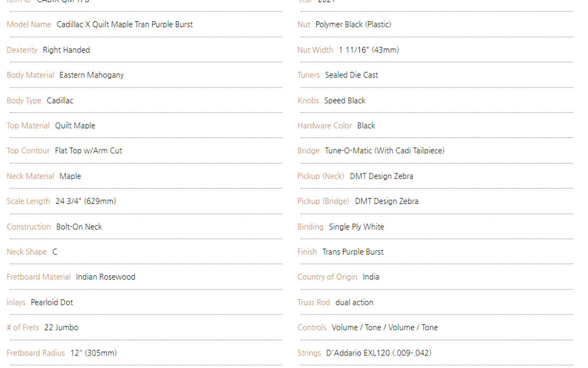Click the Top Material value Quilt Maple
This screenshot has height=368, width=588.
click(x=75, y=126)
